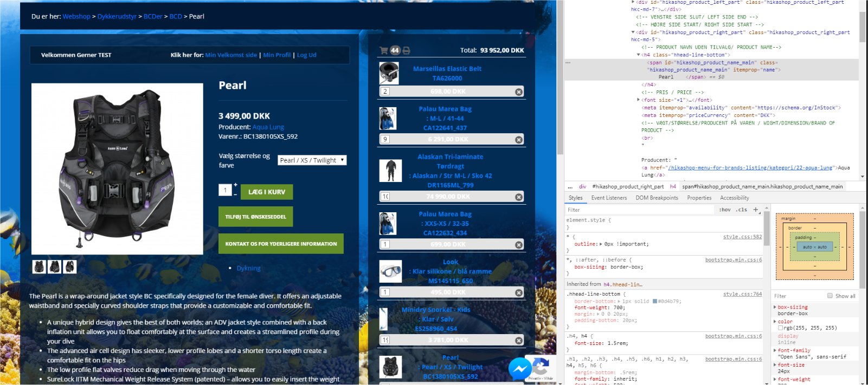Remove Palau Marea Bag M-L from cart
Screen dimensions: 868x385
[x=519, y=140]
